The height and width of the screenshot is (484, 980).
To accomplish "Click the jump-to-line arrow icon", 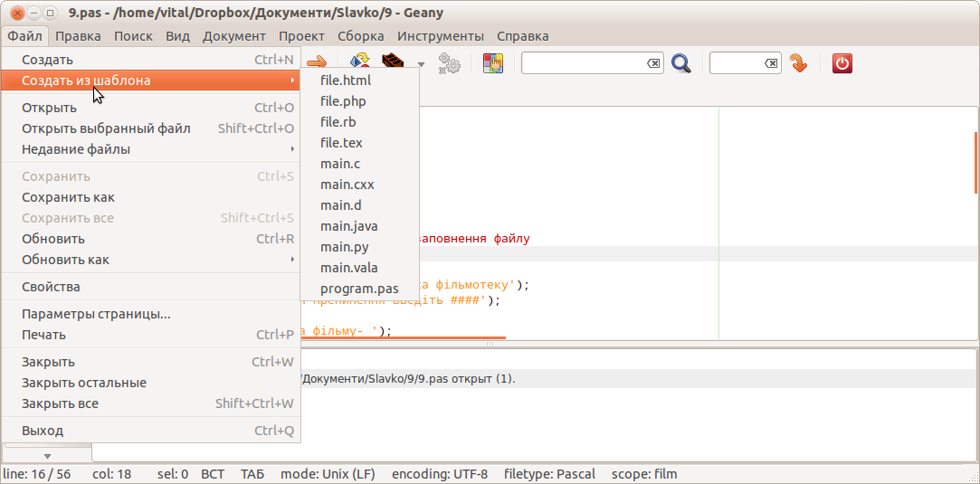I will point(798,63).
